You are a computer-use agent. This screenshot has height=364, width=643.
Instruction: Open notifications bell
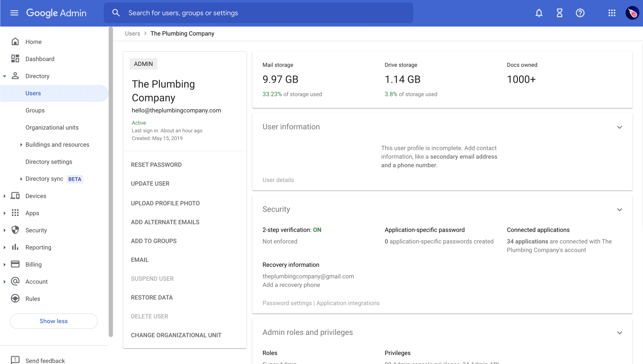(x=539, y=13)
